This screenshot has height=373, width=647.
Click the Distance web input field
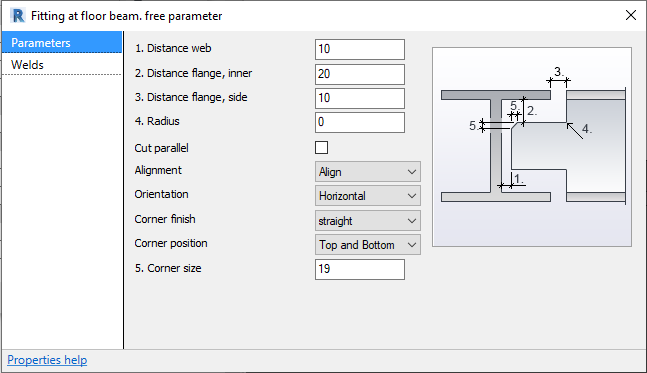coord(360,49)
